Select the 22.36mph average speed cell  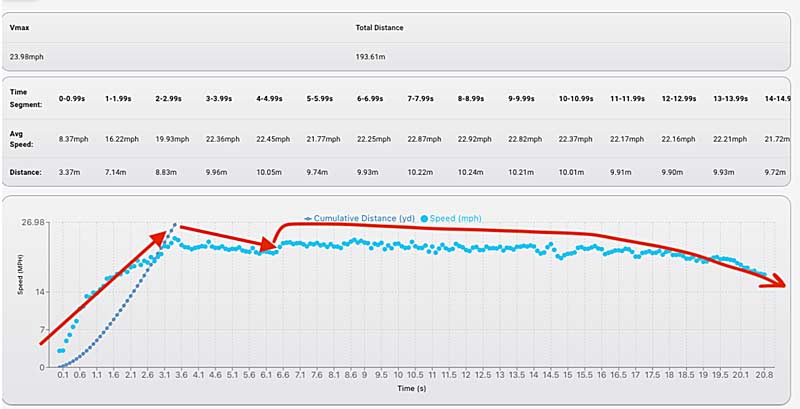(222, 139)
